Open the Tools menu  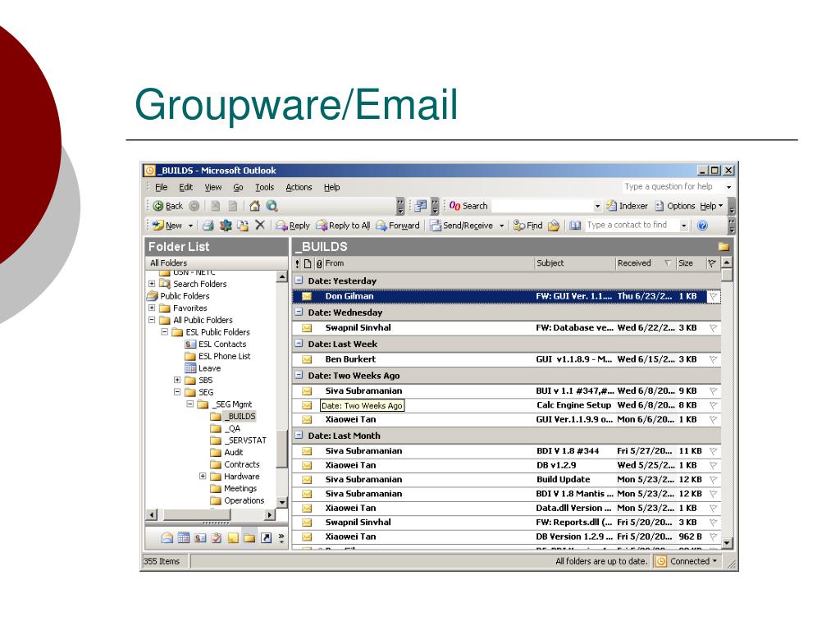[264, 187]
